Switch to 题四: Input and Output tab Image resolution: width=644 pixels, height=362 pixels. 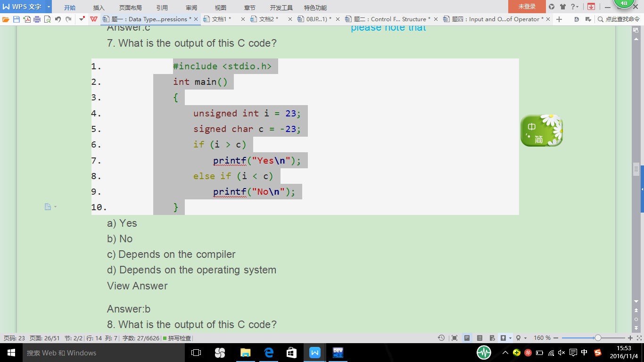[x=497, y=19]
